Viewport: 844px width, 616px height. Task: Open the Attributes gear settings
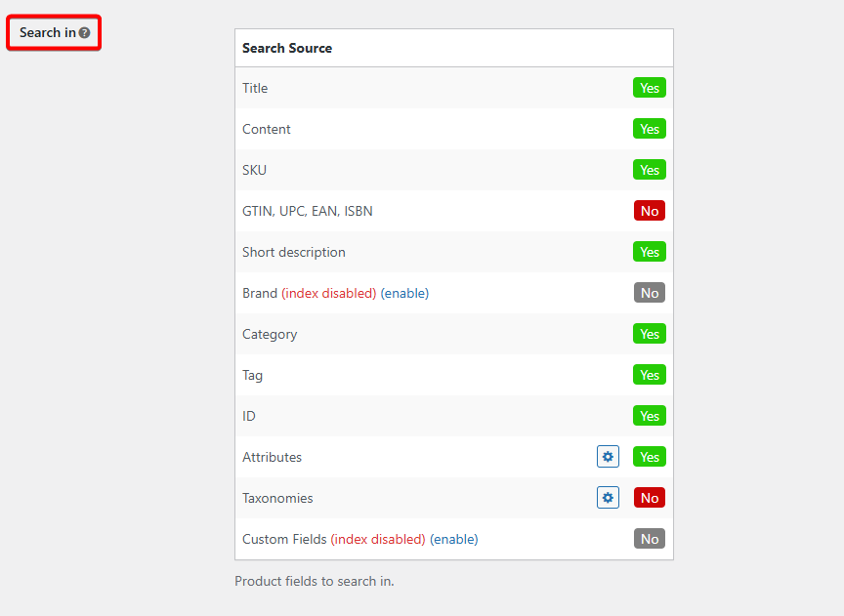(x=608, y=457)
